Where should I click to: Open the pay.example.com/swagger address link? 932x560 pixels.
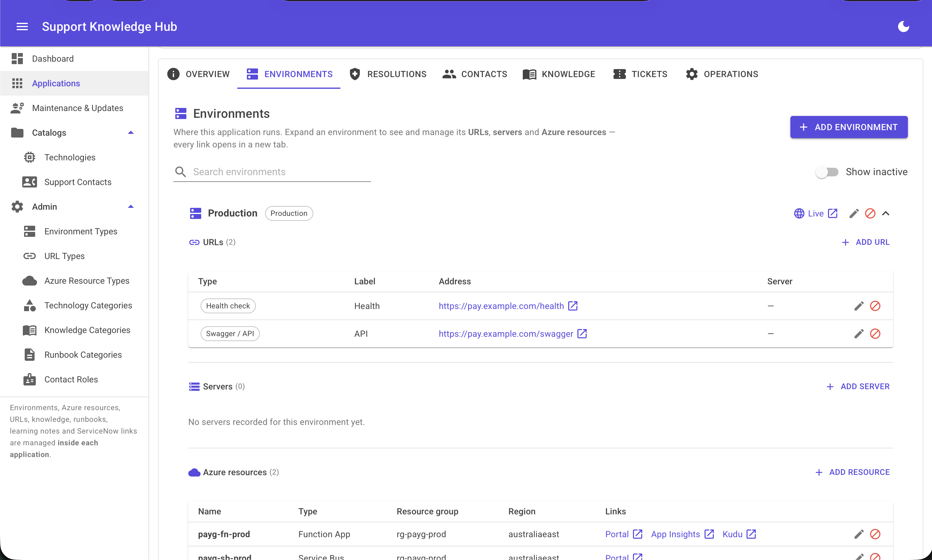pos(506,334)
